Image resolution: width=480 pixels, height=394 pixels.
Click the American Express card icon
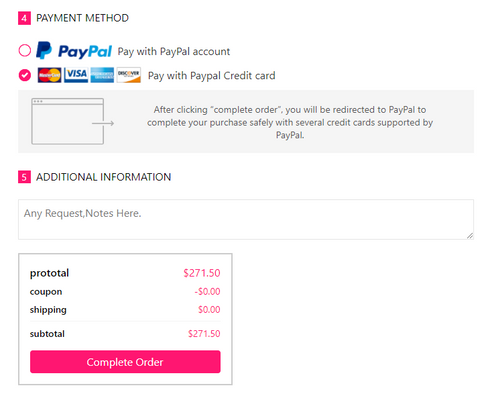102,75
